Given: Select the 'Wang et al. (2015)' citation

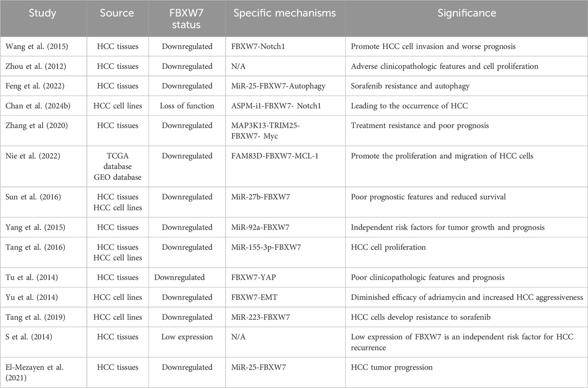Looking at the screenshot, I should point(37,47).
